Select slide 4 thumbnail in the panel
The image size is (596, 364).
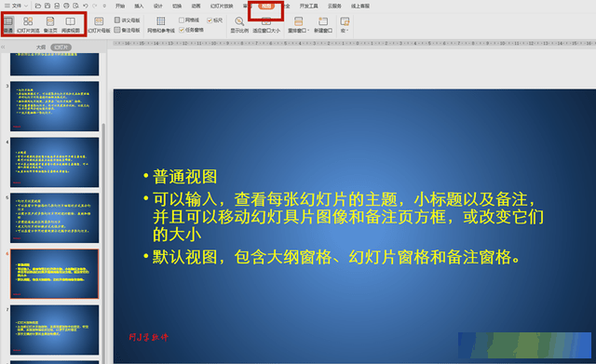coord(54,162)
